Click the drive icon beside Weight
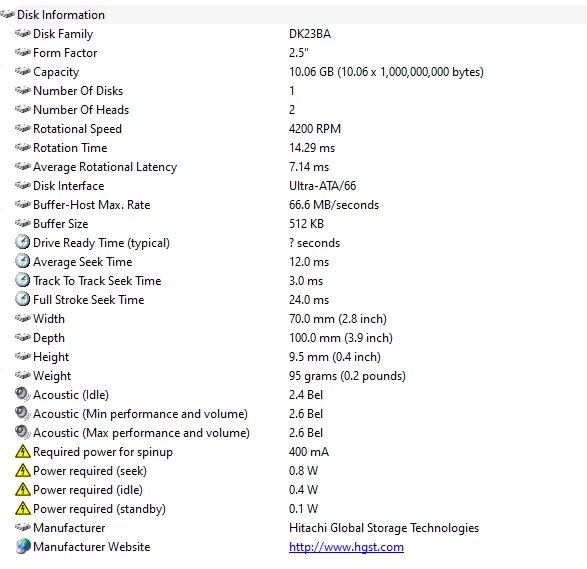 point(22,375)
